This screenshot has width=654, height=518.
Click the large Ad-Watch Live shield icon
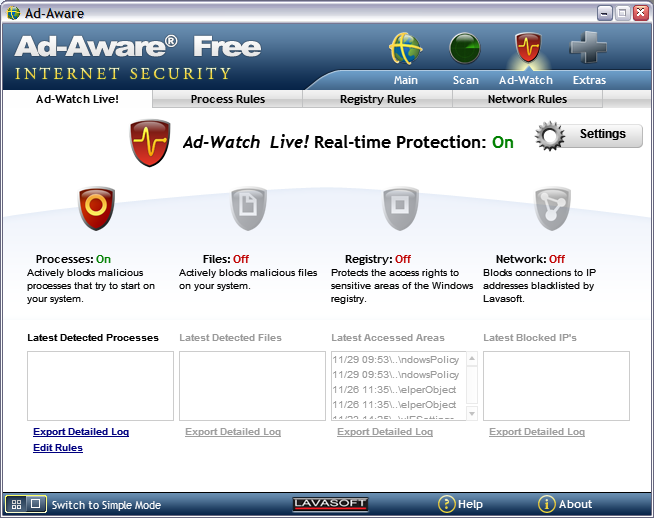(150, 143)
